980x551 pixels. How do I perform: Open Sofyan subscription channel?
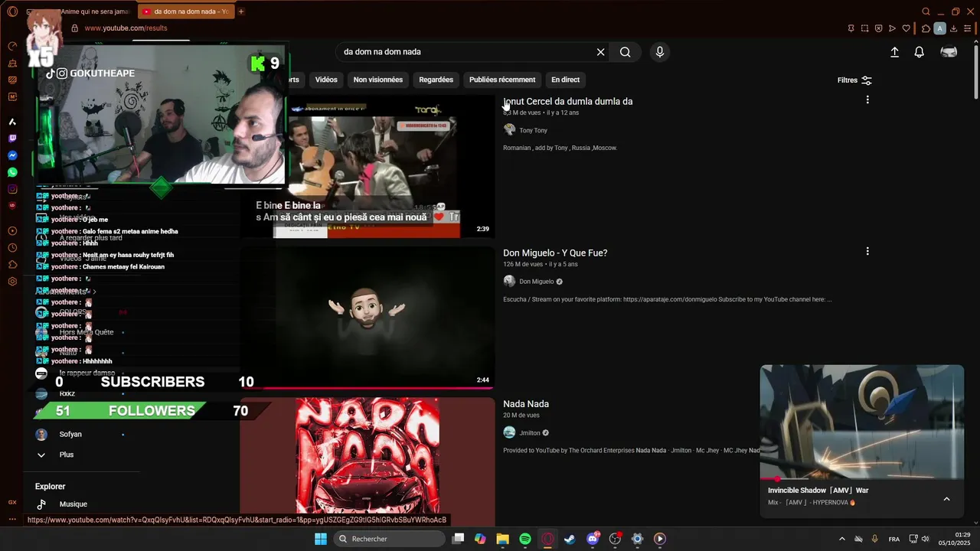click(70, 434)
